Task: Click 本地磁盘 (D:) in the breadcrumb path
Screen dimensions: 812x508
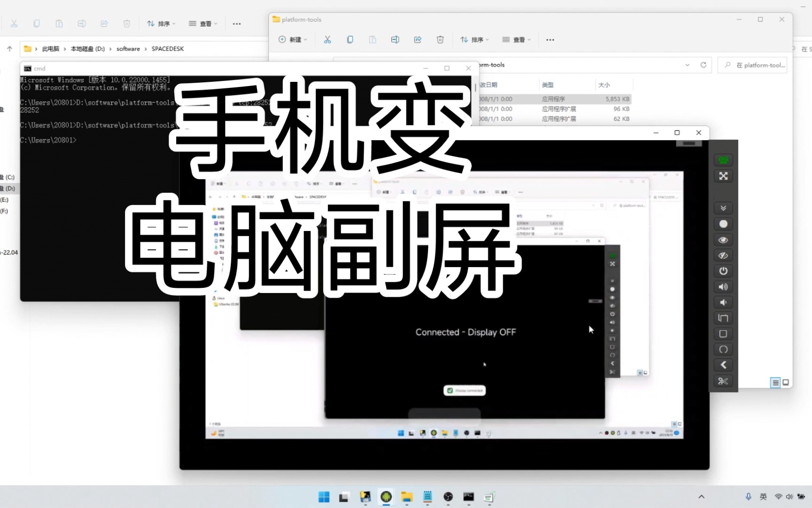Action: (88, 48)
